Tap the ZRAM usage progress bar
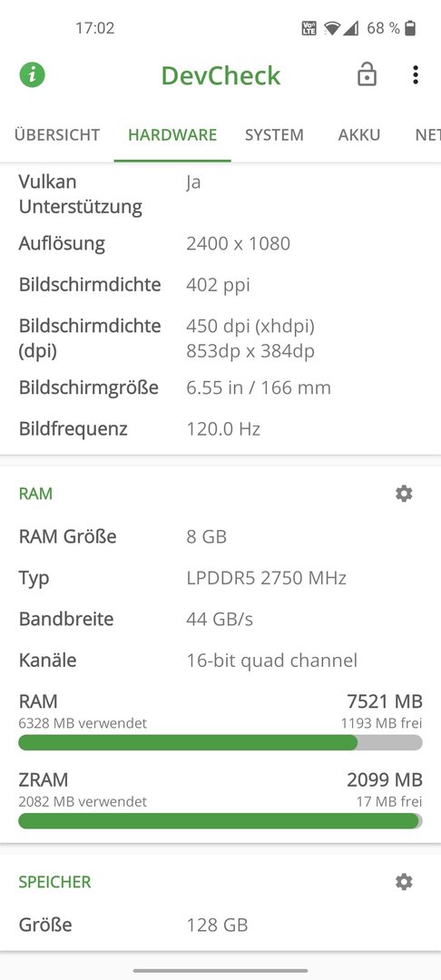Screen dimensions: 441x980 click(220, 821)
